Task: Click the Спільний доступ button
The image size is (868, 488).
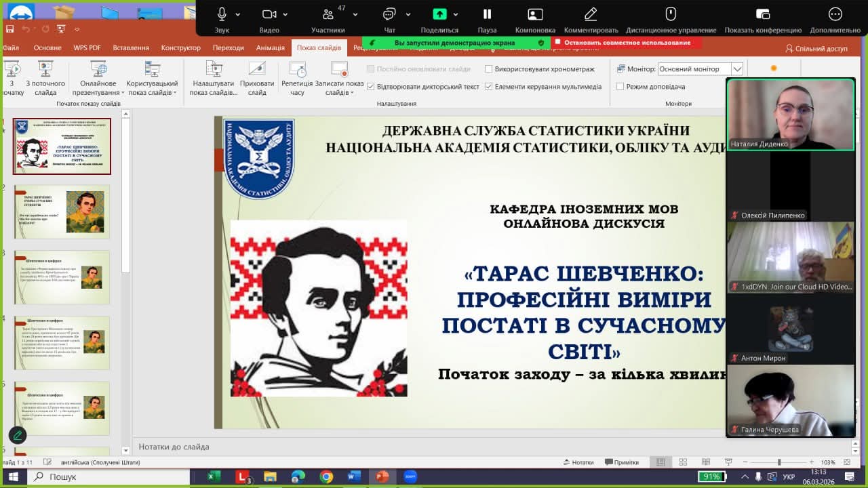Action: [816, 49]
